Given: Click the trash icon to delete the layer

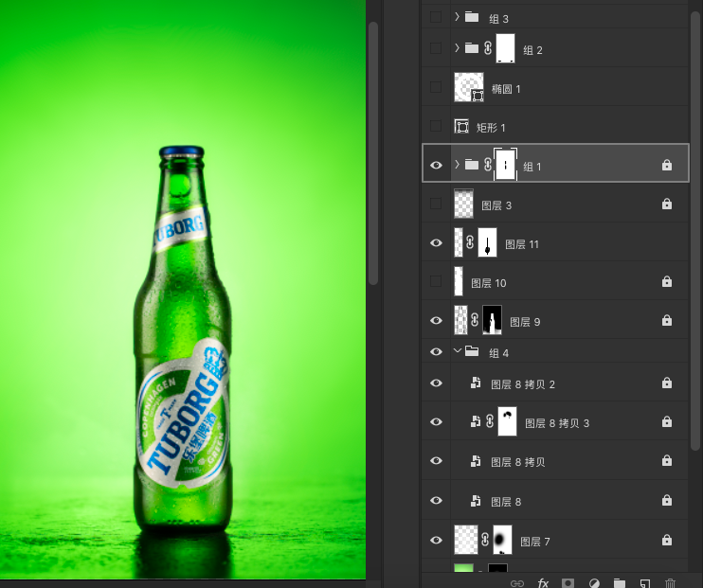Looking at the screenshot, I should coord(670,583).
